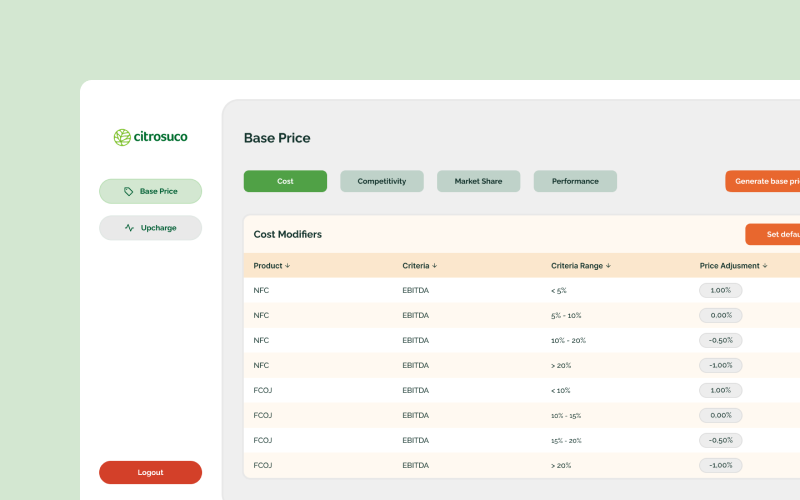Open the Upcharge sidebar section

(x=151, y=228)
